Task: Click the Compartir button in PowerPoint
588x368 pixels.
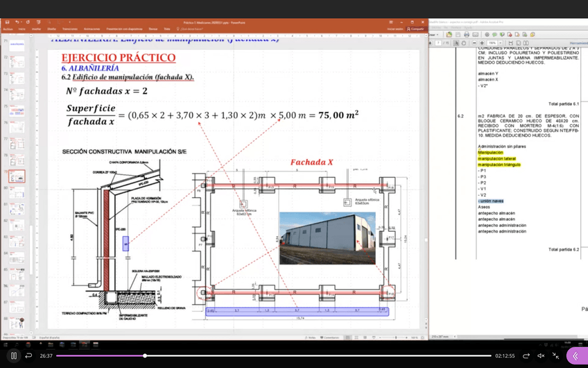Action: pyautogui.click(x=416, y=29)
